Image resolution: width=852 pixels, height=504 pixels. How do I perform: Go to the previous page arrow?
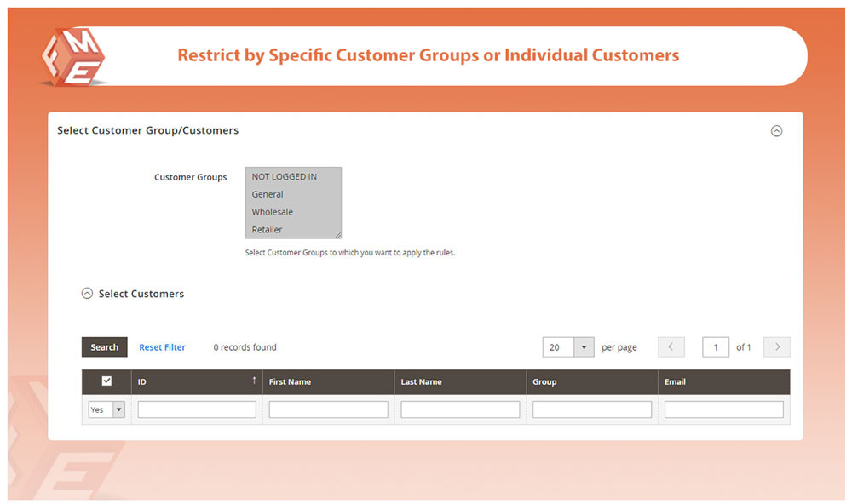[671, 347]
